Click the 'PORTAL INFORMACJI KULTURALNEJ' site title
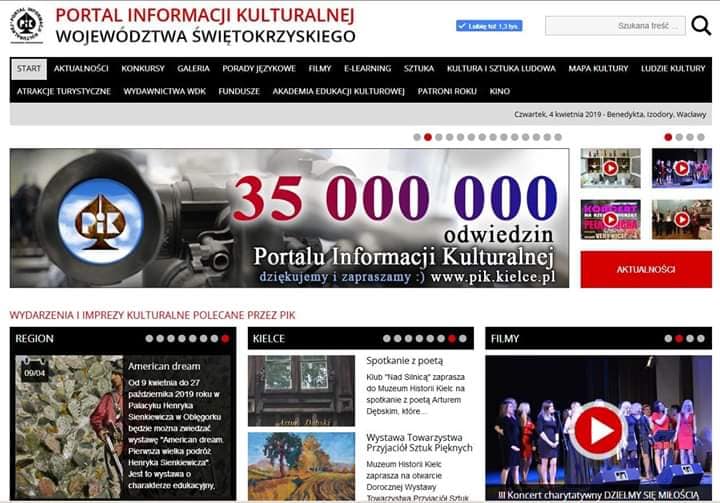 205,15
